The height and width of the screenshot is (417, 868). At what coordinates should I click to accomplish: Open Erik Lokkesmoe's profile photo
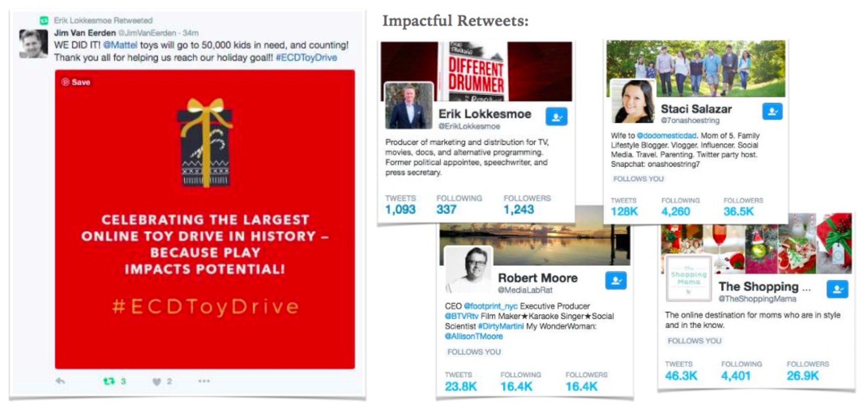click(x=409, y=105)
